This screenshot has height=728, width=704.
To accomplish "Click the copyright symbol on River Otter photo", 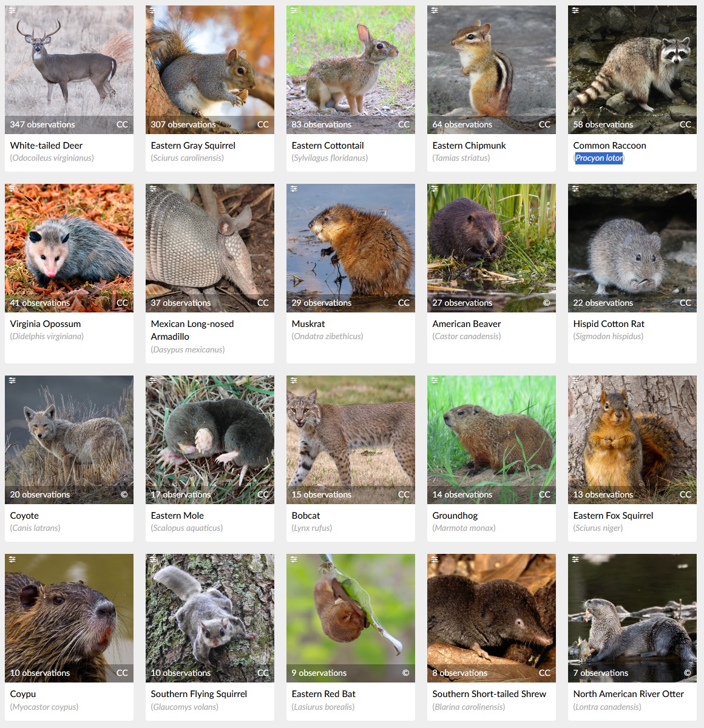I will tap(687, 673).
